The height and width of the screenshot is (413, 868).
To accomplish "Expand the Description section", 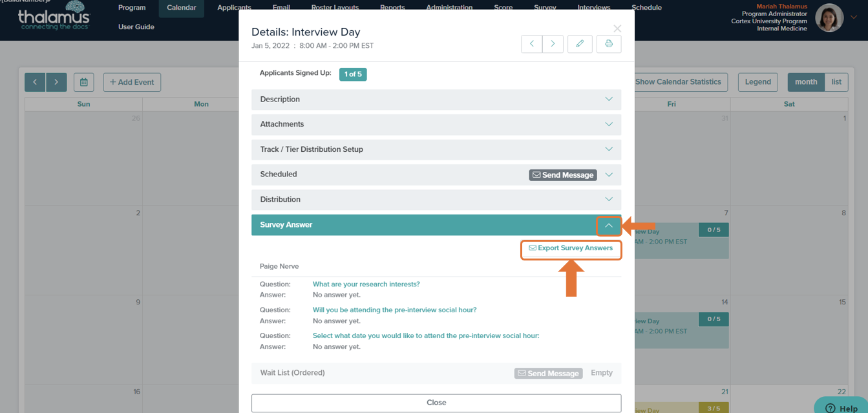I will [436, 100].
